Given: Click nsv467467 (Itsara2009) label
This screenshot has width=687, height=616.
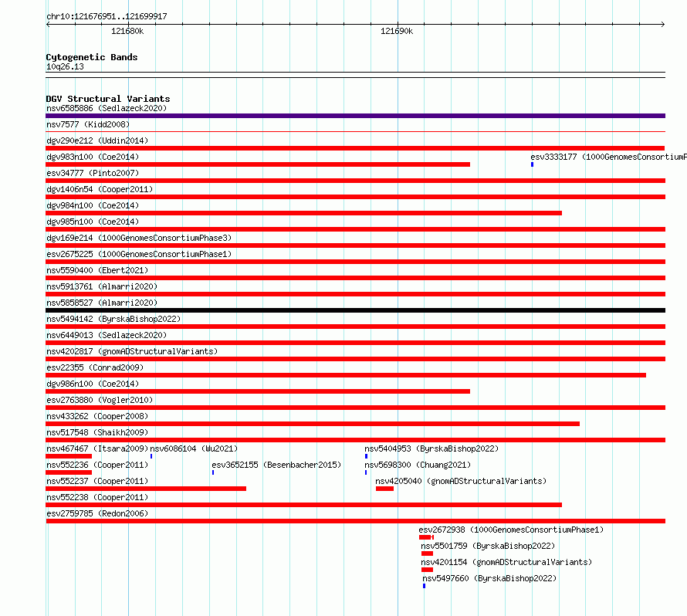Looking at the screenshot, I should tap(97, 448).
